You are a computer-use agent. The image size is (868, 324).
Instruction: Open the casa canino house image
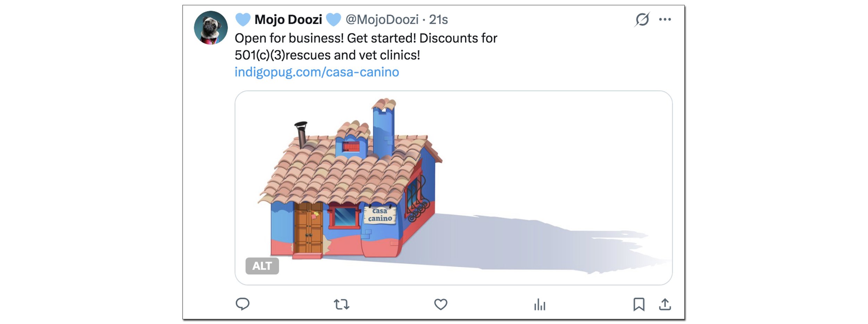point(453,188)
